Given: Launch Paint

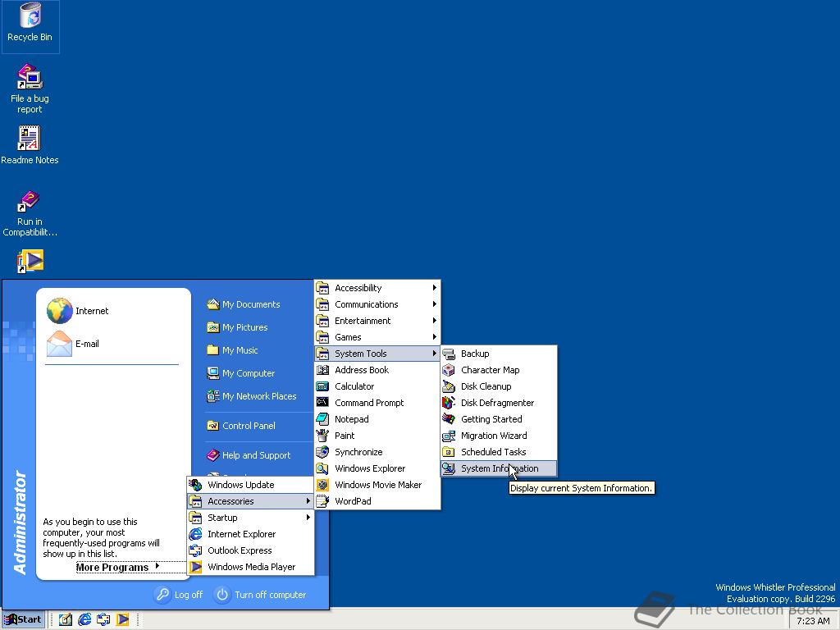Looking at the screenshot, I should 377,436.
